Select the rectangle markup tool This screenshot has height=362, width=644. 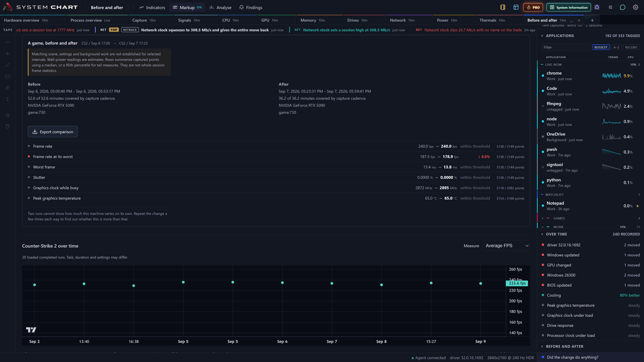tap(8, 76)
